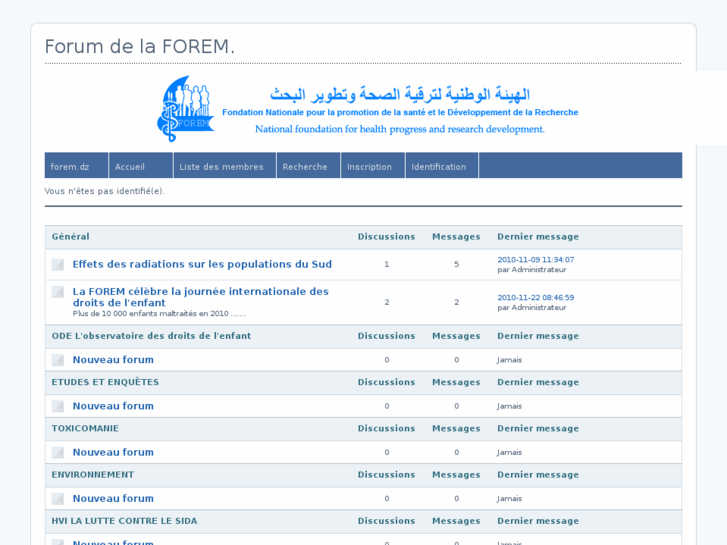Click status icon of Nouveau forum under TOXICOMANIE
The width and height of the screenshot is (727, 545).
pyautogui.click(x=58, y=452)
